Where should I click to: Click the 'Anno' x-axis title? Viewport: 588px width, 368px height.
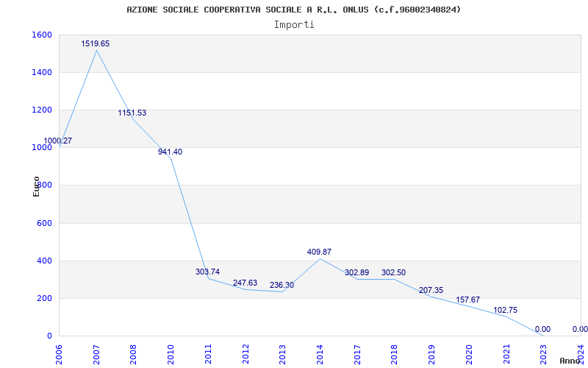point(570,361)
